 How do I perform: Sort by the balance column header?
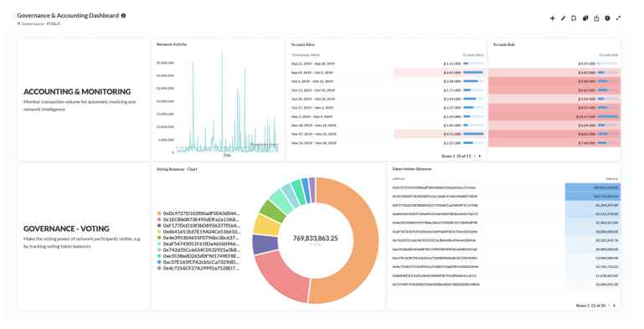(x=611, y=178)
